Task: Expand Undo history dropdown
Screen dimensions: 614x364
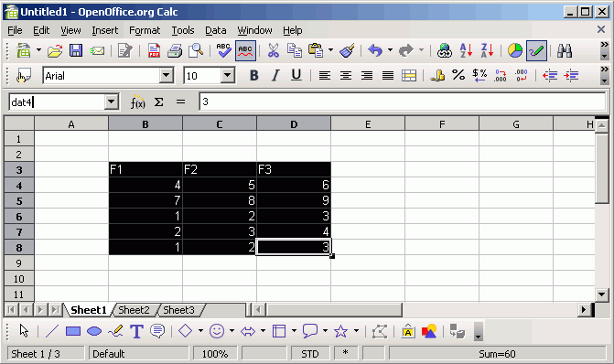Action: 390,50
